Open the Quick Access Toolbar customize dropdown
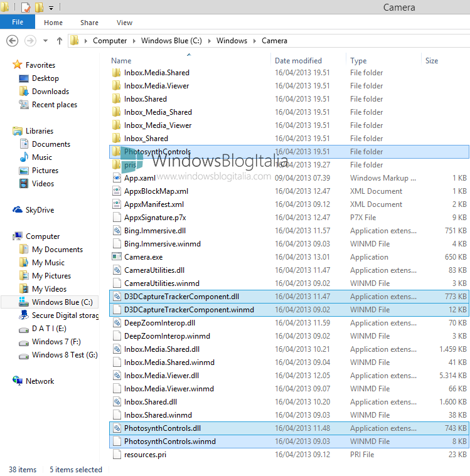The width and height of the screenshot is (470, 476). click(x=51, y=8)
